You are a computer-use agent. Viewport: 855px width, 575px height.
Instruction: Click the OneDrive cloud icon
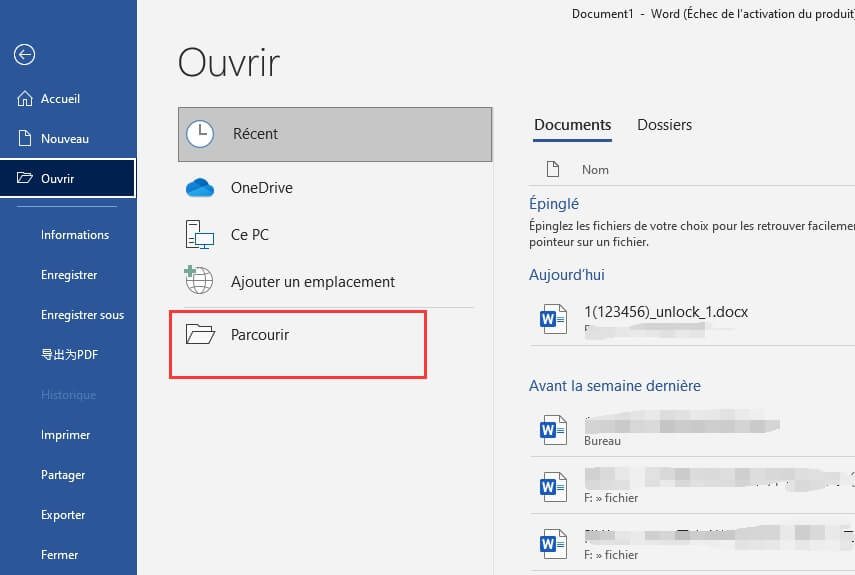click(x=200, y=188)
